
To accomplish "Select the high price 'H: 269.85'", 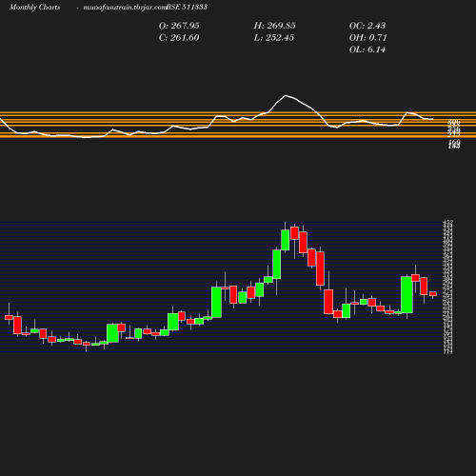I will tap(275, 26).
